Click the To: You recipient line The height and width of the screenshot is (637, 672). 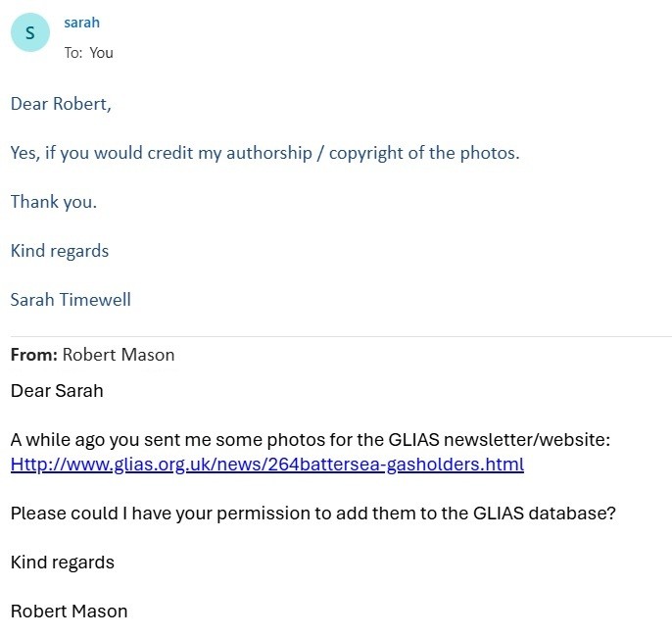[89, 53]
